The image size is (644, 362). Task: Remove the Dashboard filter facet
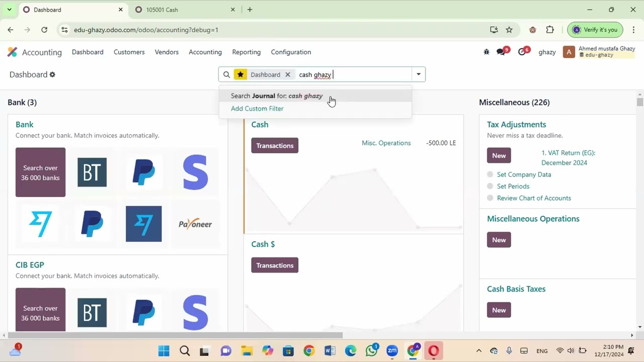287,74
